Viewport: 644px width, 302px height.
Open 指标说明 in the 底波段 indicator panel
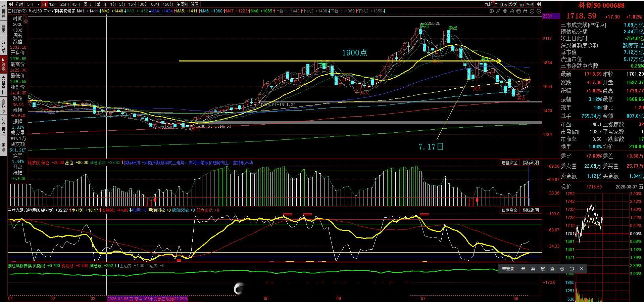tap(531, 163)
